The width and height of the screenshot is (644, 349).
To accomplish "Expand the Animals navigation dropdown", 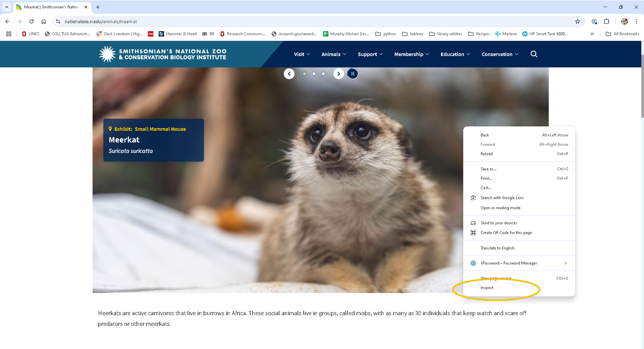I will (334, 54).
